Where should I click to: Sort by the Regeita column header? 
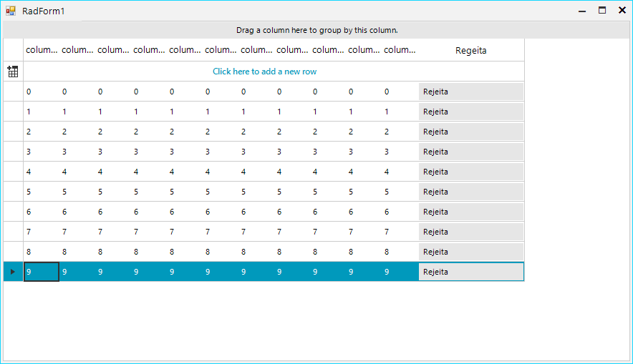(471, 50)
